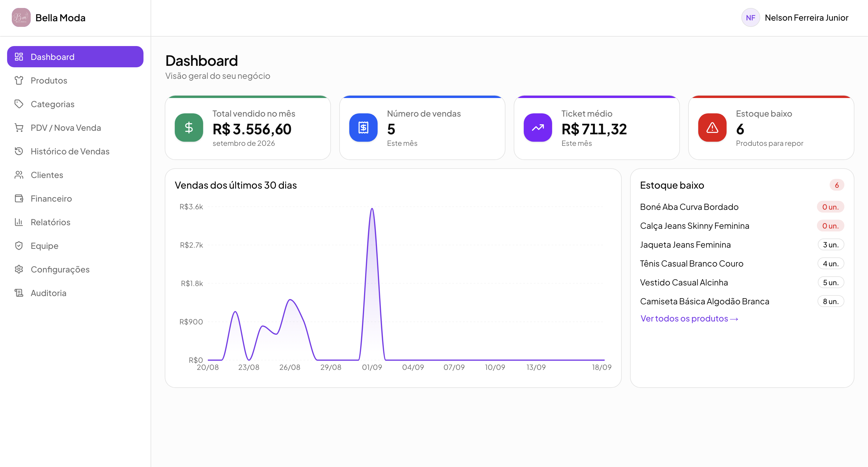
Task: Select Vestido Casual Alcinha item
Action: [x=742, y=282]
